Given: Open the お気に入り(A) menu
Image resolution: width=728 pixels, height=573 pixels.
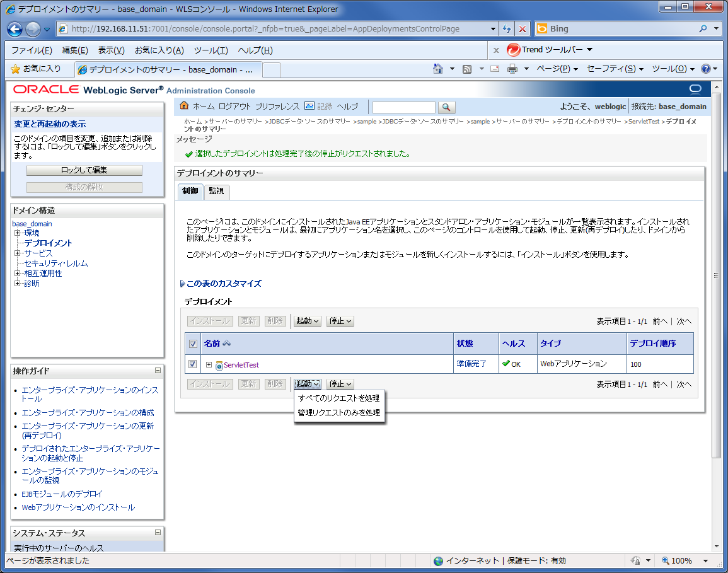Looking at the screenshot, I should pyautogui.click(x=159, y=50).
